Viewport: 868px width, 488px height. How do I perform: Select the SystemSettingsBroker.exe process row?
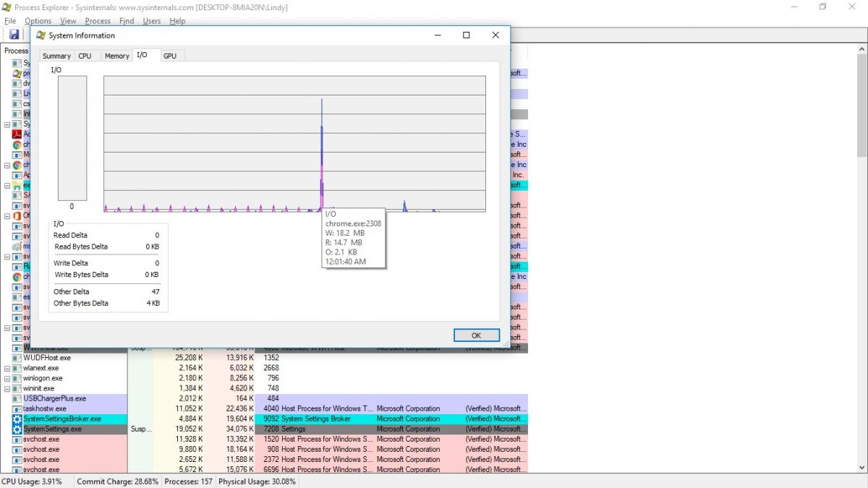click(x=264, y=419)
